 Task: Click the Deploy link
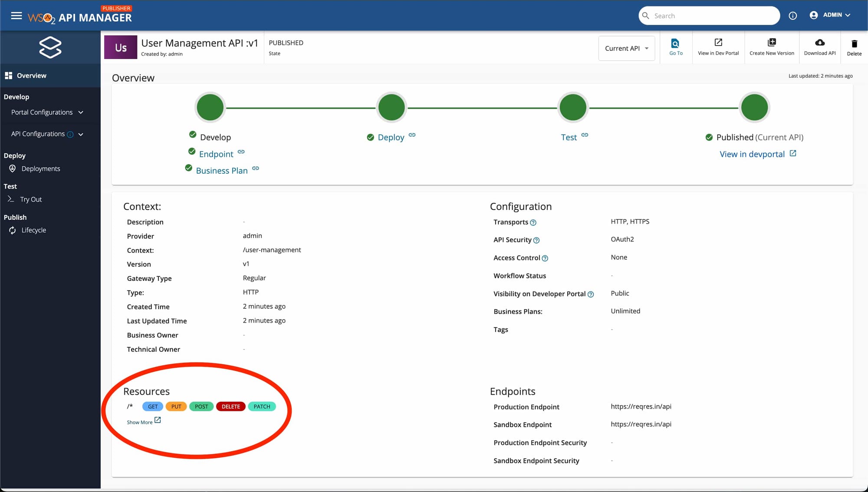tap(391, 137)
